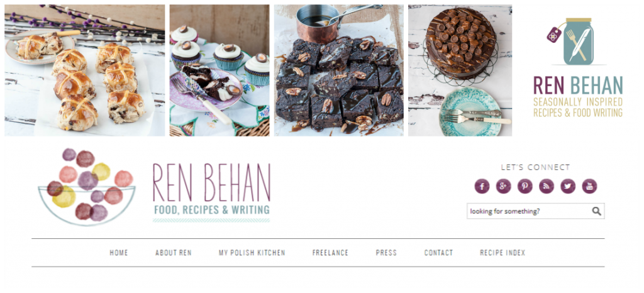This screenshot has width=644, height=293.
Task: Visit the Press page
Action: [x=386, y=253]
